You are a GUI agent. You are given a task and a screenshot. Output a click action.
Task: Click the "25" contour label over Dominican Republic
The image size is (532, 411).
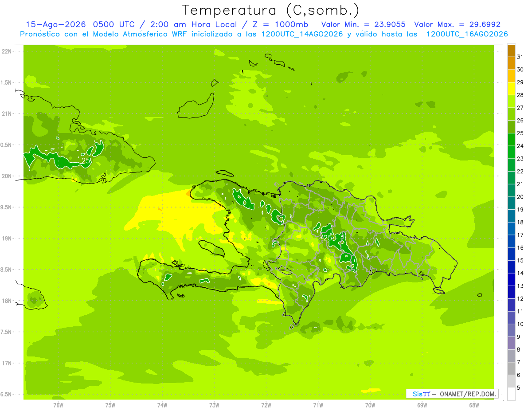pyautogui.click(x=328, y=238)
